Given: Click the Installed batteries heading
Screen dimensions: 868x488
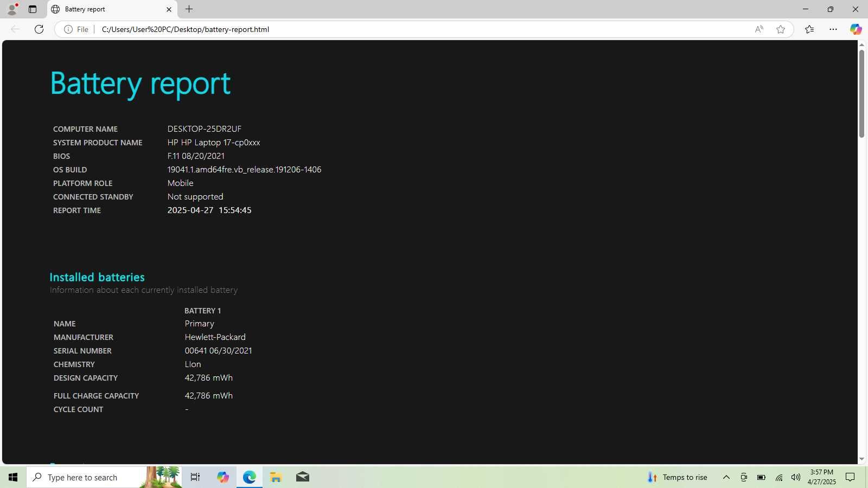Looking at the screenshot, I should (97, 277).
